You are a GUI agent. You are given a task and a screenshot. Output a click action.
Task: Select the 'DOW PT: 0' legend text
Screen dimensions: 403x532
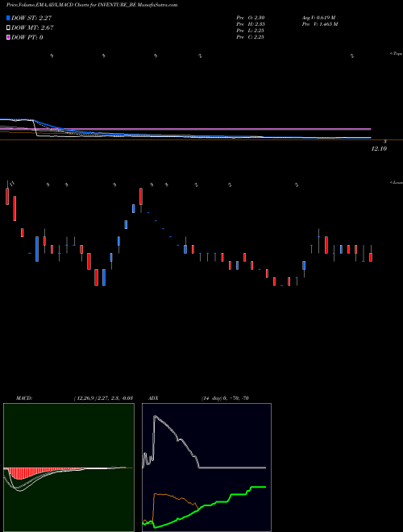[x=27, y=37]
